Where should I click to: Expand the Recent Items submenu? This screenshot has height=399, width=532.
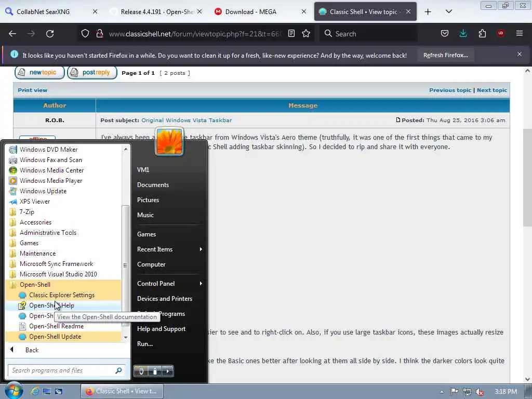(x=169, y=249)
